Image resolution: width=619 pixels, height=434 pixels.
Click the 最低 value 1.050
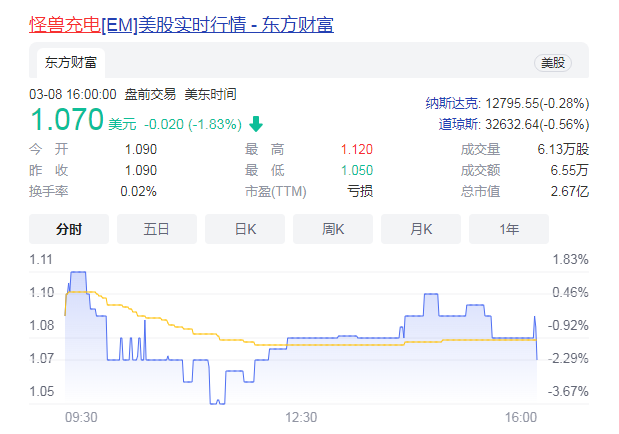357,171
